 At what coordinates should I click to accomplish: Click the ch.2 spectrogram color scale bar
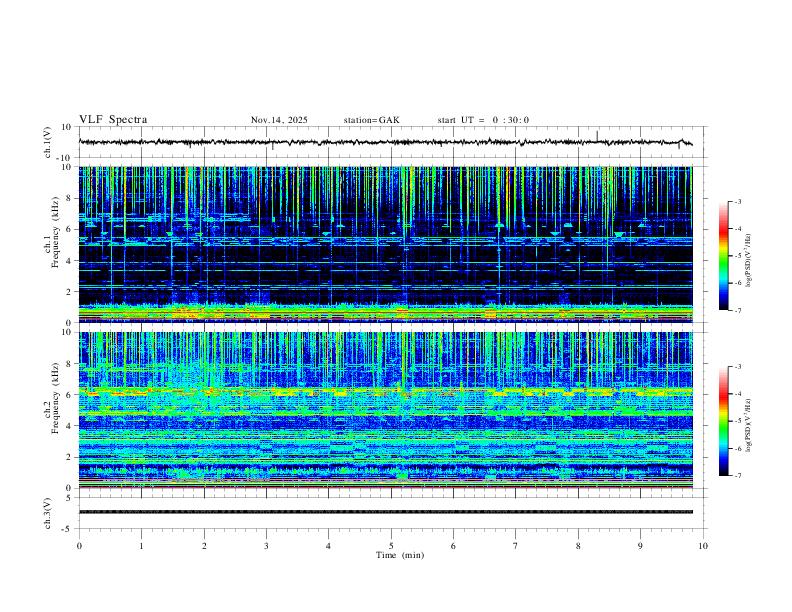[x=724, y=421]
